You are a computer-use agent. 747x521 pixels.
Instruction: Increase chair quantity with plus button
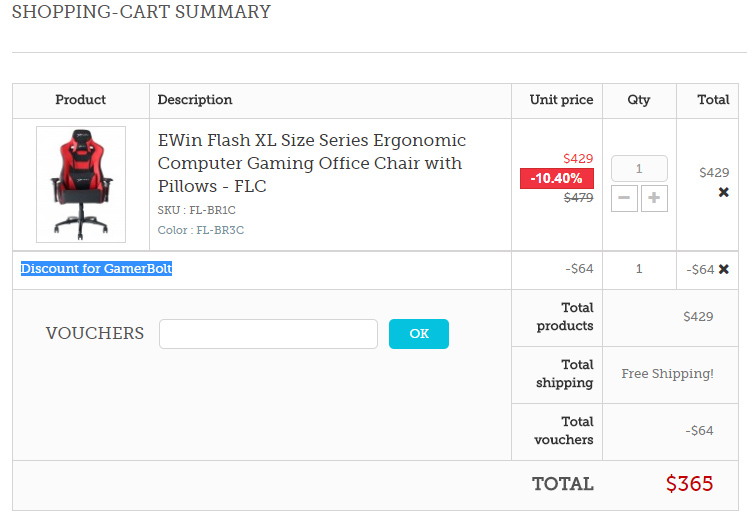pyautogui.click(x=654, y=198)
